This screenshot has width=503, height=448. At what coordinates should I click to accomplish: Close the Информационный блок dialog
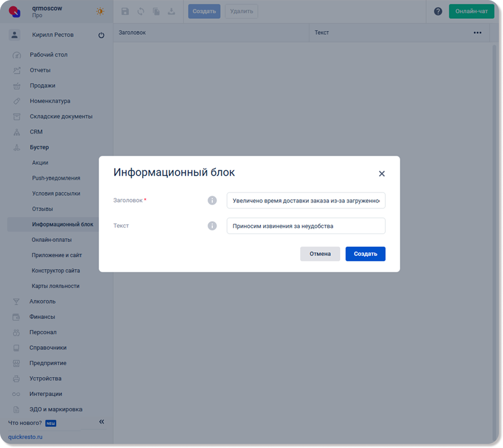381,174
